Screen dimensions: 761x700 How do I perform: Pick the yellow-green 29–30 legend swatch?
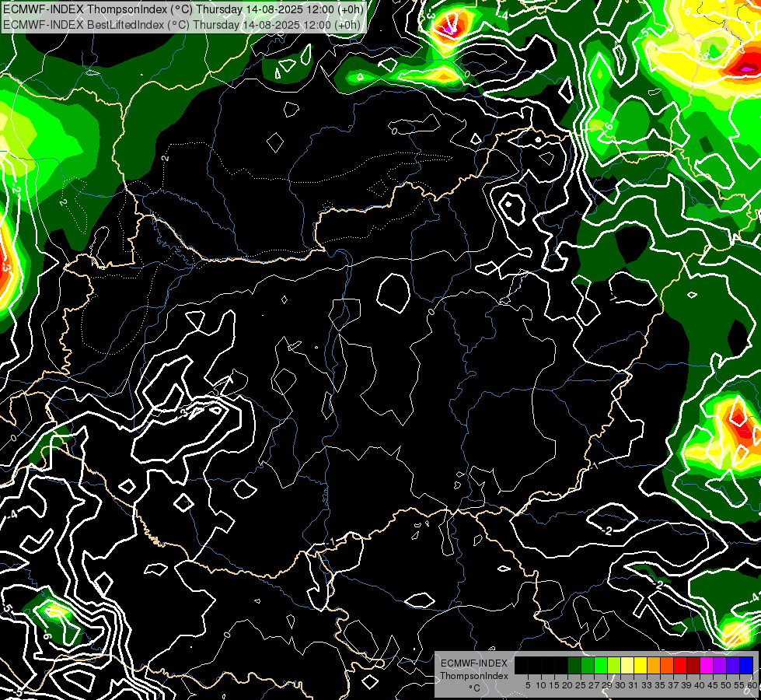tap(614, 665)
